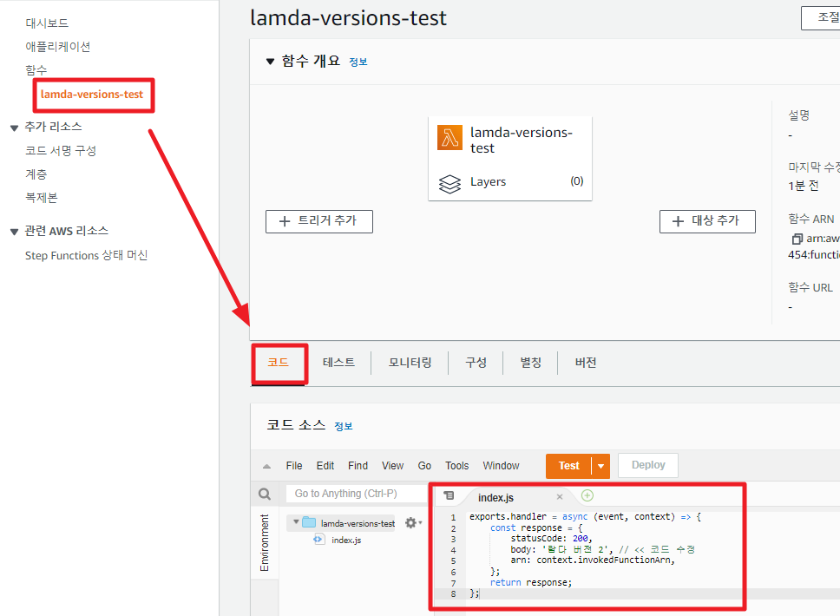Click the Layers row in function card
The height and width of the screenshot is (616, 840).
point(510,182)
